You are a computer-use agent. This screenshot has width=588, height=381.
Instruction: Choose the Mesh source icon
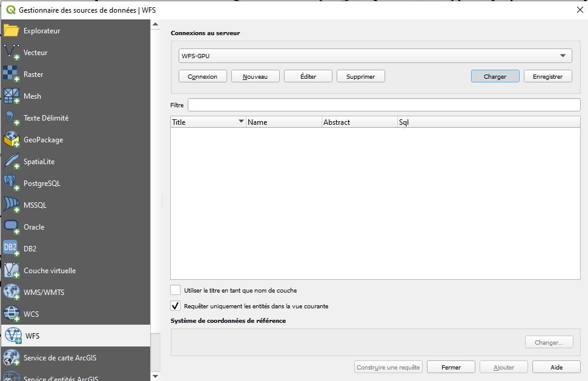tap(12, 96)
